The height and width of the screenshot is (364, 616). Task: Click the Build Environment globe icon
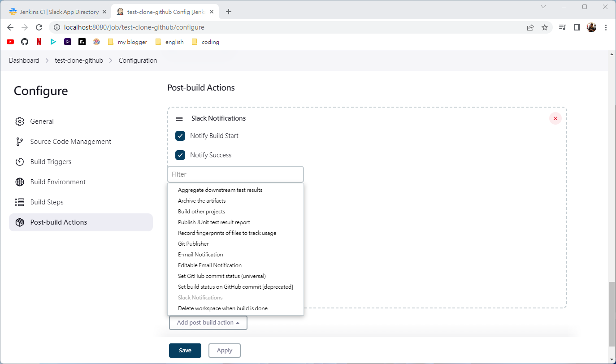19,182
